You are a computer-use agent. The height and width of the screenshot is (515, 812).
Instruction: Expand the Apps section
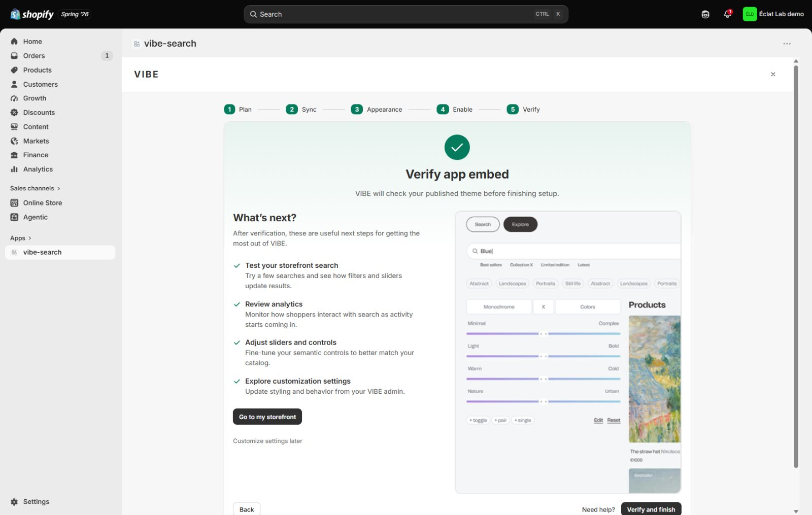[21, 238]
